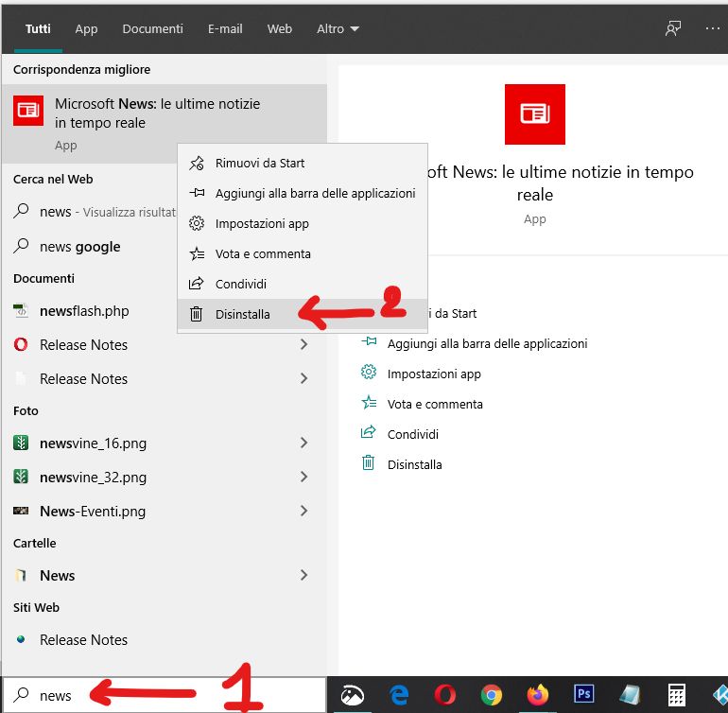Screen dimensions: 728x713
Task: Choose Rimuovi da Start in the context menu
Action: click(x=303, y=163)
